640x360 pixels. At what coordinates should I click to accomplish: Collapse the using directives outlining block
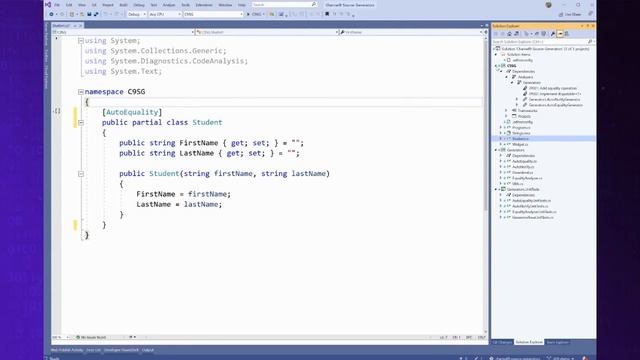(x=81, y=41)
